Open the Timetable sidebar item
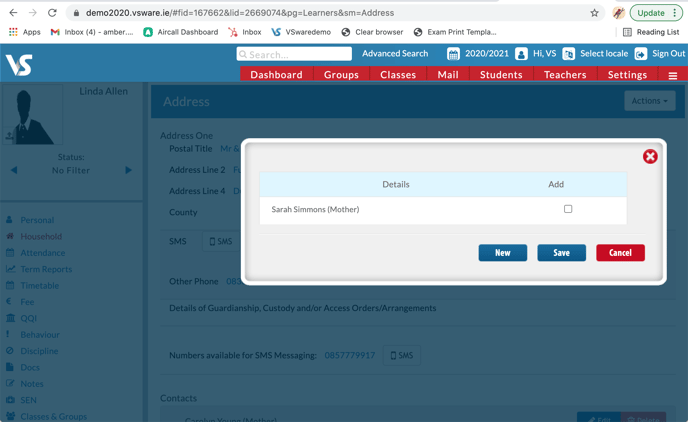Viewport: 688px width, 422px height. 39,286
